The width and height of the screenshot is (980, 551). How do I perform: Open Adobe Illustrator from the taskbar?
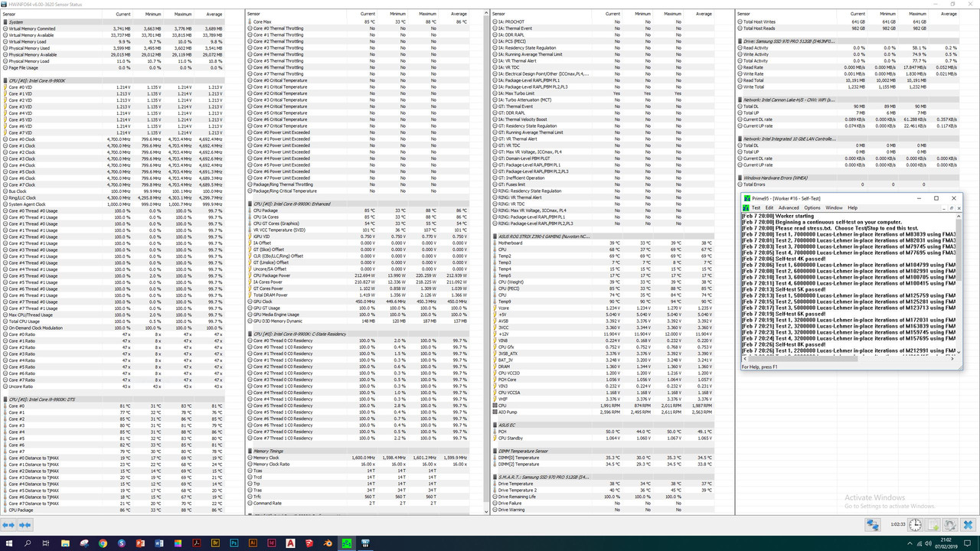point(252,543)
